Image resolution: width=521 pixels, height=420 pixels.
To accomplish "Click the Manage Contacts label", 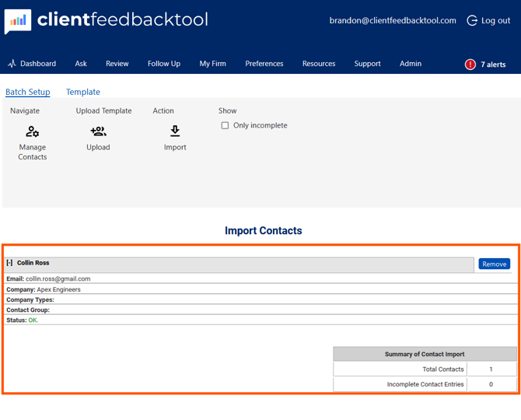I will coord(32,152).
